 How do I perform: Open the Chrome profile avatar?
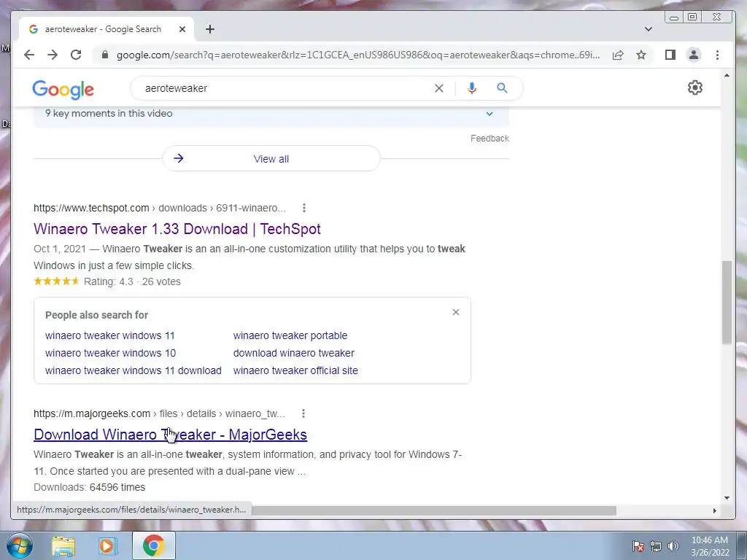click(x=694, y=55)
